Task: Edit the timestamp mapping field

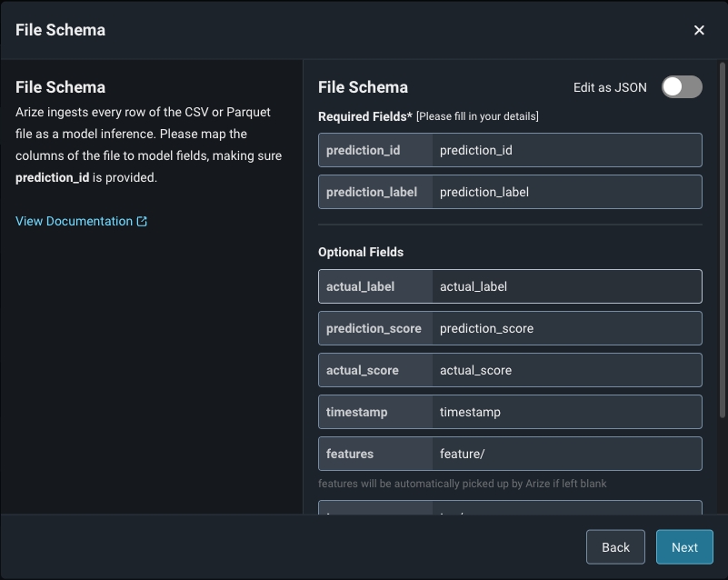Action: (x=566, y=412)
